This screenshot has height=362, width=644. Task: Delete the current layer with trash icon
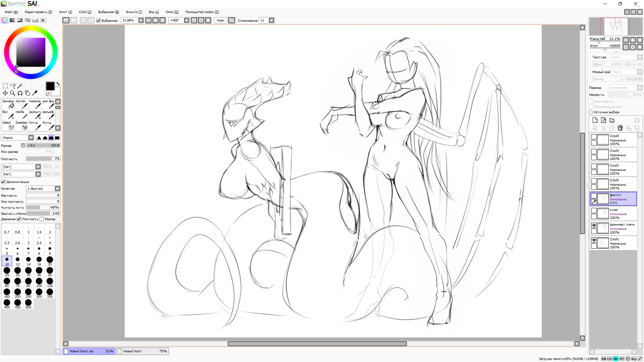[620, 128]
